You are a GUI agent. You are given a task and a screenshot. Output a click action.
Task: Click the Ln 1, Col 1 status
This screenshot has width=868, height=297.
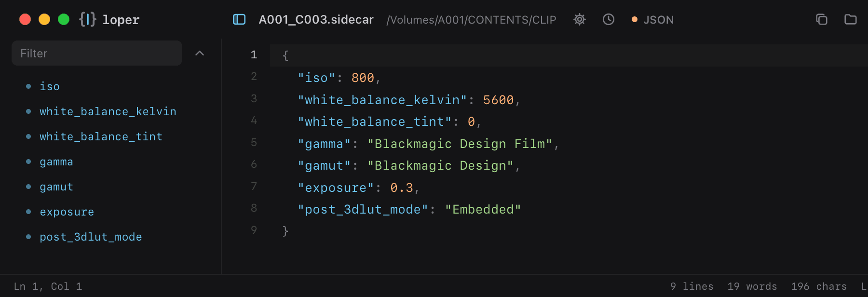(x=48, y=286)
